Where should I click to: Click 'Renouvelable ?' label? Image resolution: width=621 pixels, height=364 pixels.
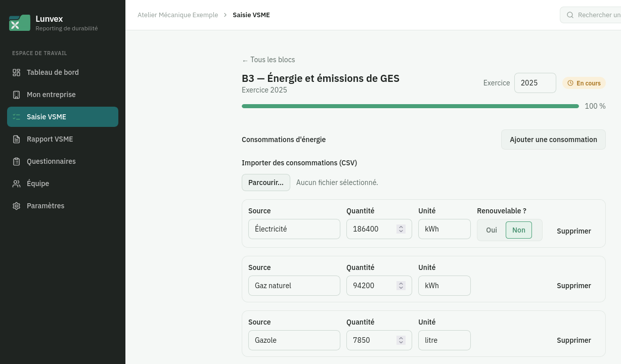click(502, 211)
